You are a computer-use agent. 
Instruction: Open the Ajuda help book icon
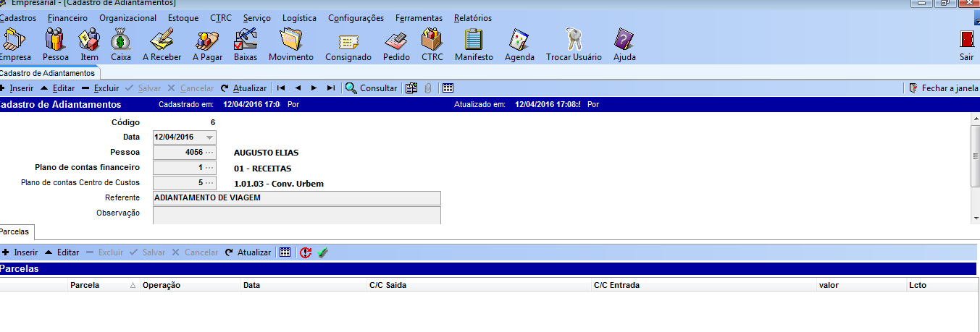tap(624, 43)
